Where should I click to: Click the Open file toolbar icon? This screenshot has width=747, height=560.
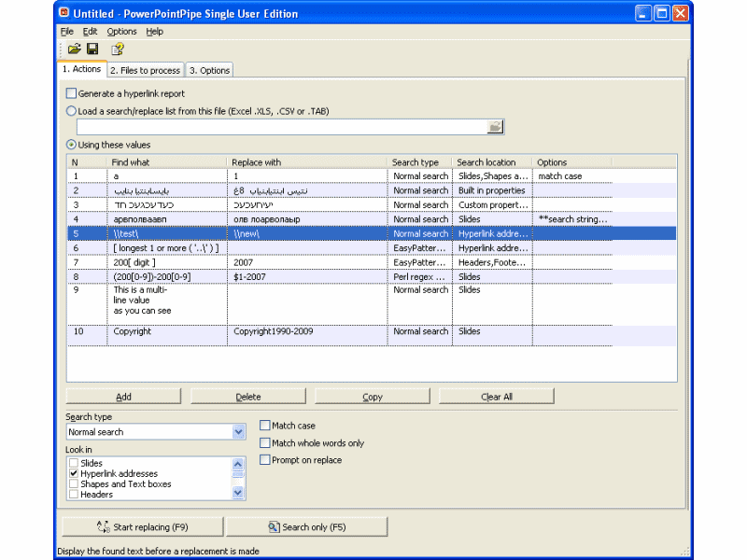75,49
